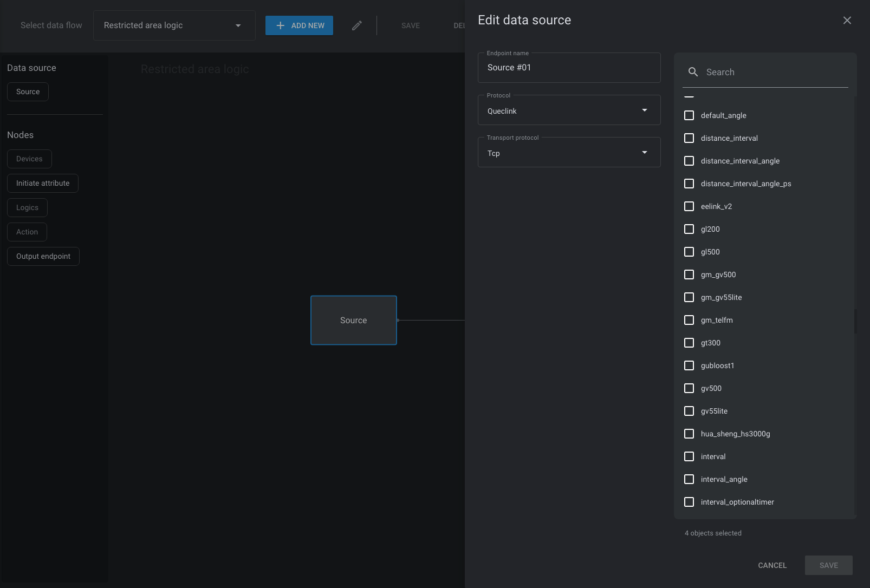Click the '4 objects selected' text
870x588 pixels.
click(x=713, y=533)
